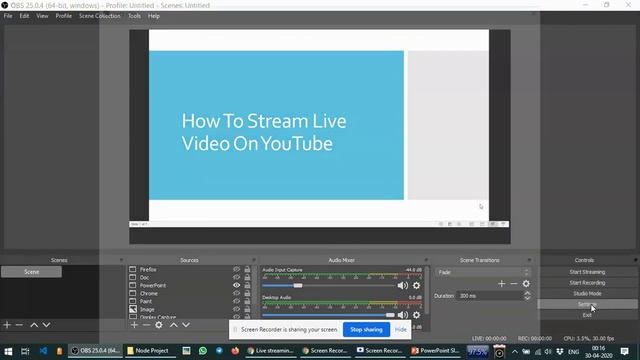The image size is (640, 360).
Task: Enable Studio Mode
Action: (587, 293)
